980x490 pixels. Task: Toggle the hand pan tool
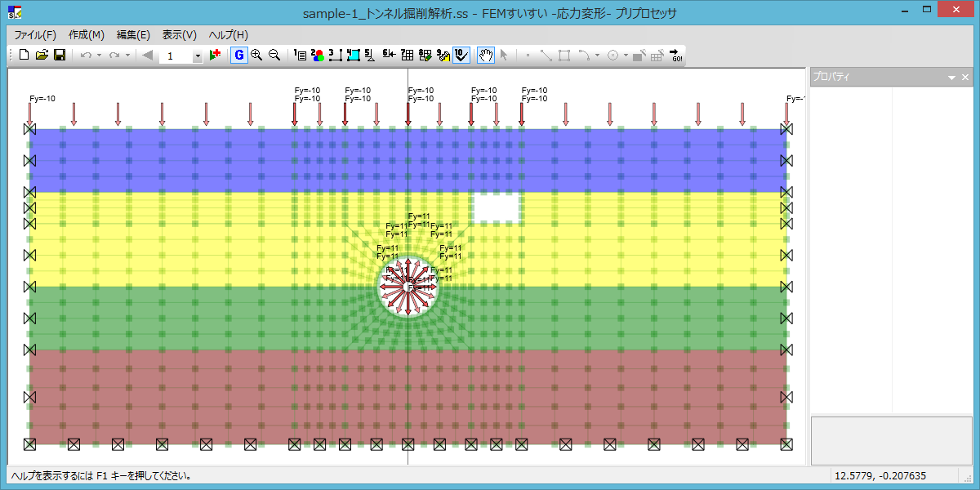coord(486,55)
